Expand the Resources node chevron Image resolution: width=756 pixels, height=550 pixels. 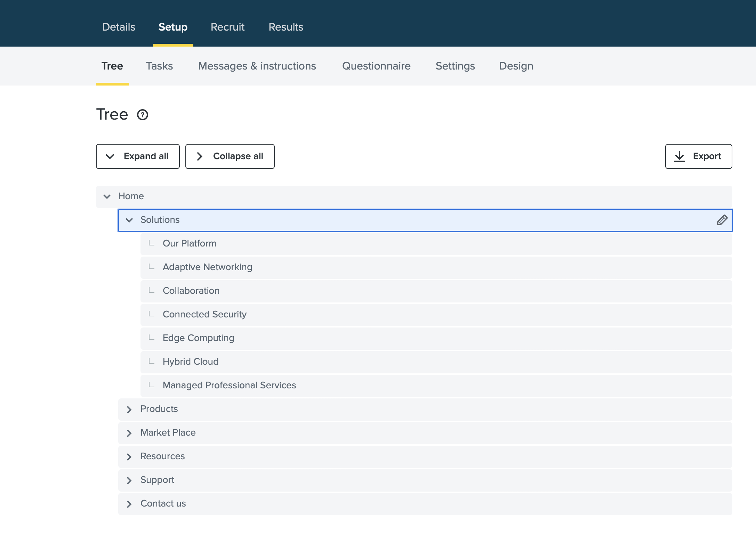(129, 457)
